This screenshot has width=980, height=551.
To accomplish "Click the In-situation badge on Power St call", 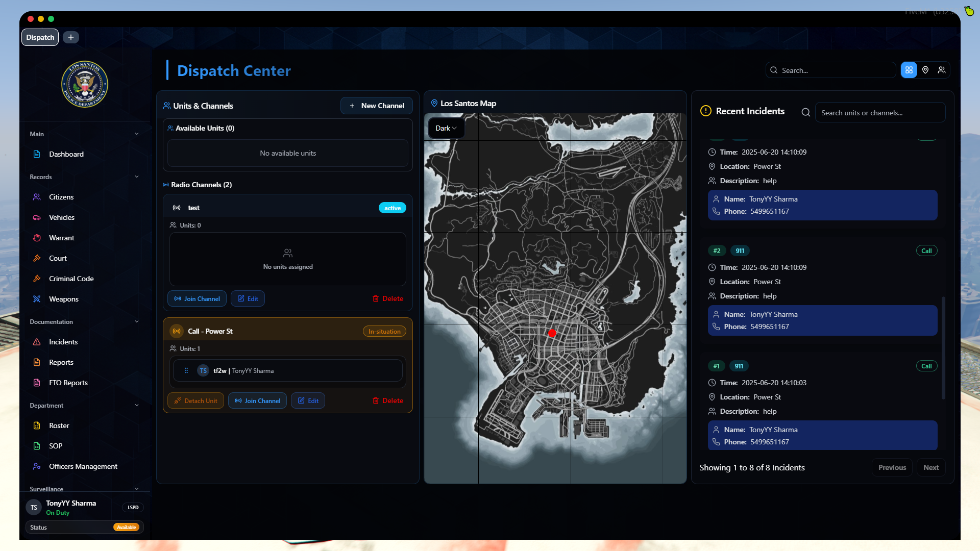I will click(384, 332).
